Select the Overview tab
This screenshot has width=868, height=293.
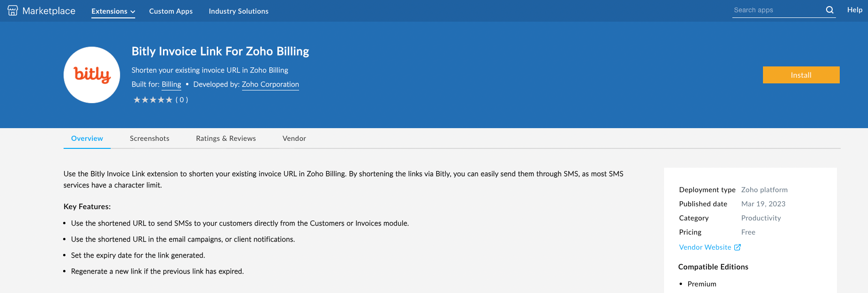(x=87, y=138)
